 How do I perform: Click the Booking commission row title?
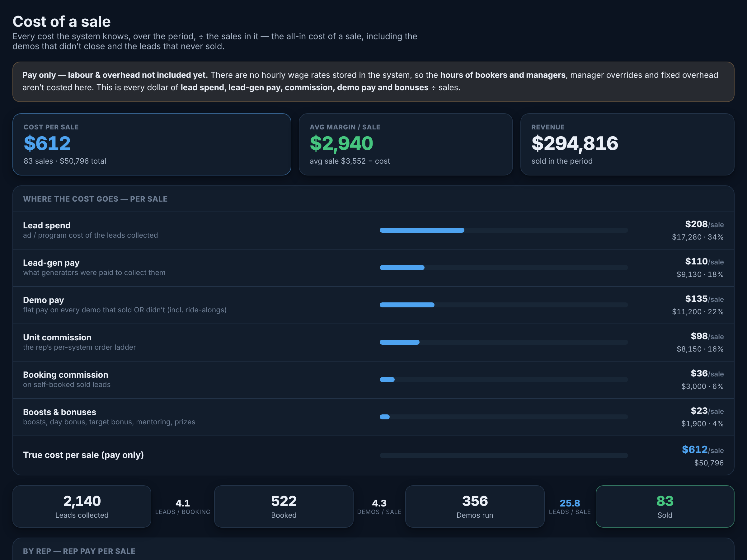point(65,375)
